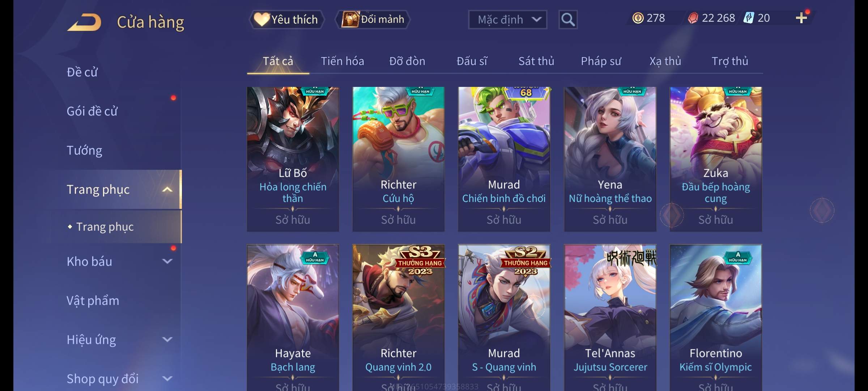Image resolution: width=868 pixels, height=391 pixels.
Task: Open the Đổi mảnh chest button
Action: point(373,19)
